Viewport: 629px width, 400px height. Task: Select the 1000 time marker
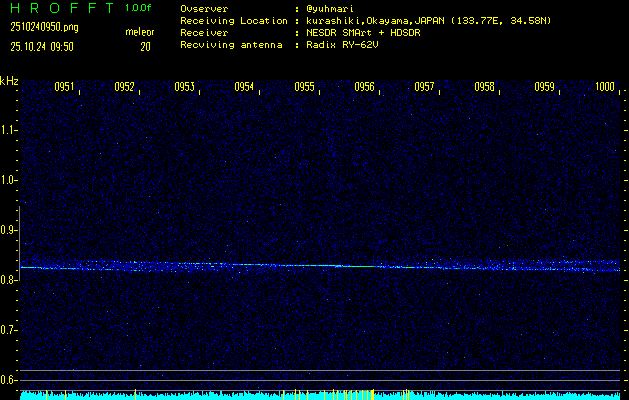pyautogui.click(x=604, y=87)
